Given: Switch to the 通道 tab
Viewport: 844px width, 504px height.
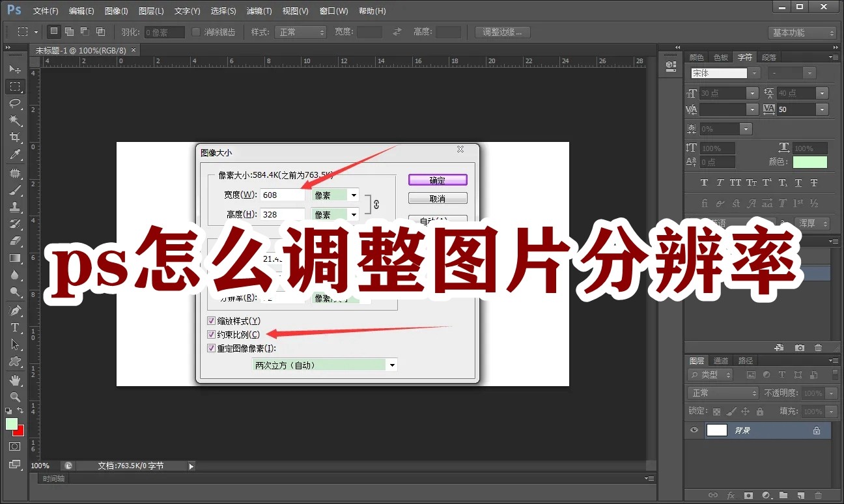Looking at the screenshot, I should (x=720, y=361).
